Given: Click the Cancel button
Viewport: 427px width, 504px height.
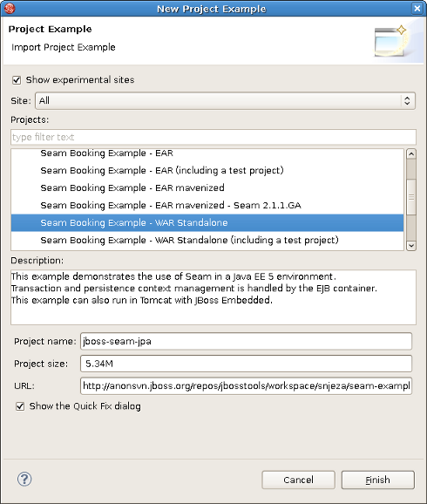Looking at the screenshot, I should [x=299, y=480].
